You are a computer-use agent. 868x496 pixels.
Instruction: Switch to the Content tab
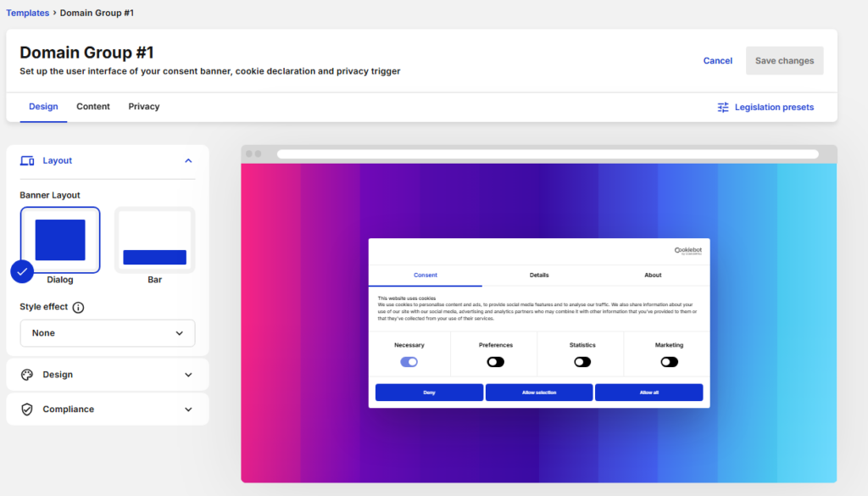point(92,107)
